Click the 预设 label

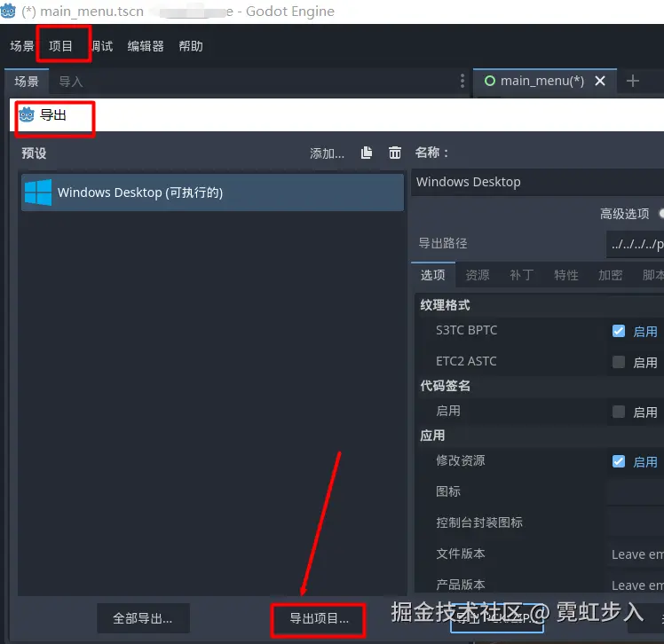34,153
